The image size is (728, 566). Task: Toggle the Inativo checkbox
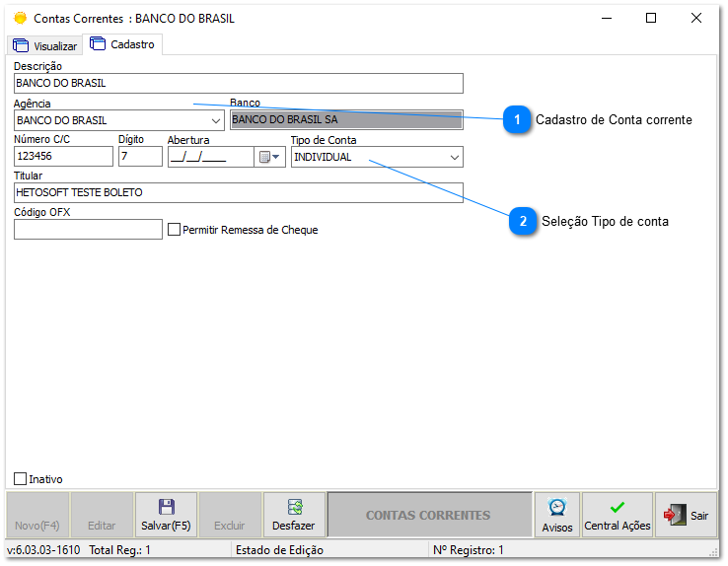click(x=21, y=479)
